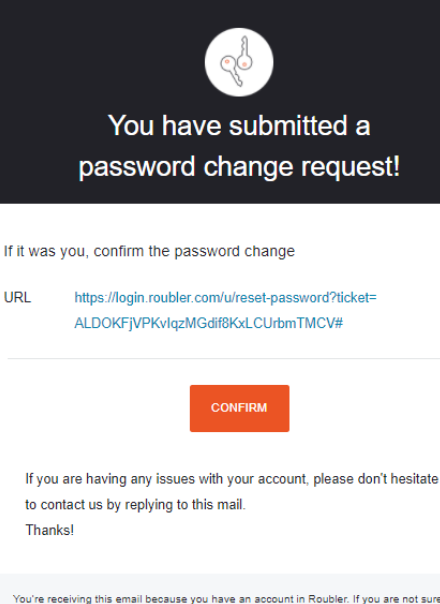
Task: Click the horizontal divider under the URL
Action: pos(223,358)
